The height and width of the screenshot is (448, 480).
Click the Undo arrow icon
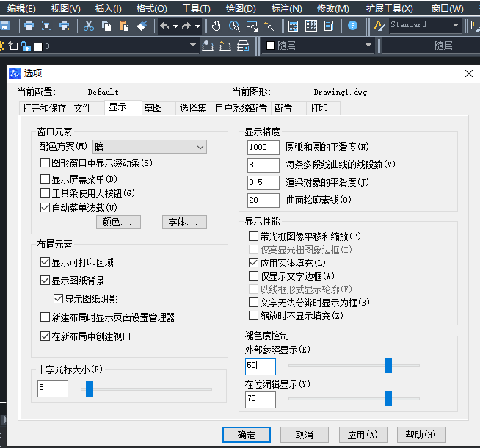point(164,26)
